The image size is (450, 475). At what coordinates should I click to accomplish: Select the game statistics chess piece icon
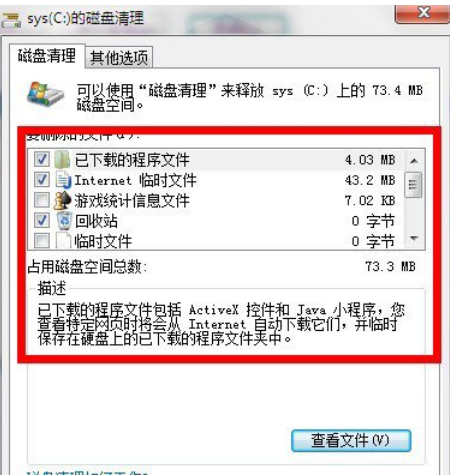click(x=63, y=200)
